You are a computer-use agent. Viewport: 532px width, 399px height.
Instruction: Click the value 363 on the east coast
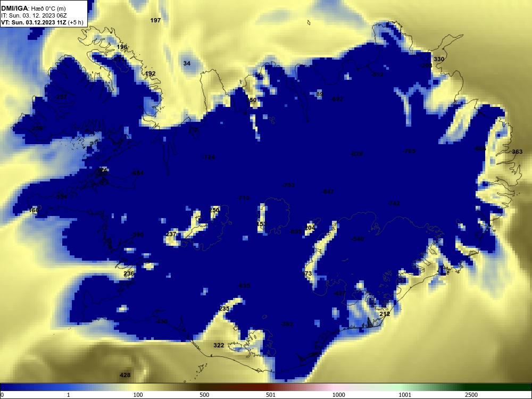pyautogui.click(x=517, y=152)
